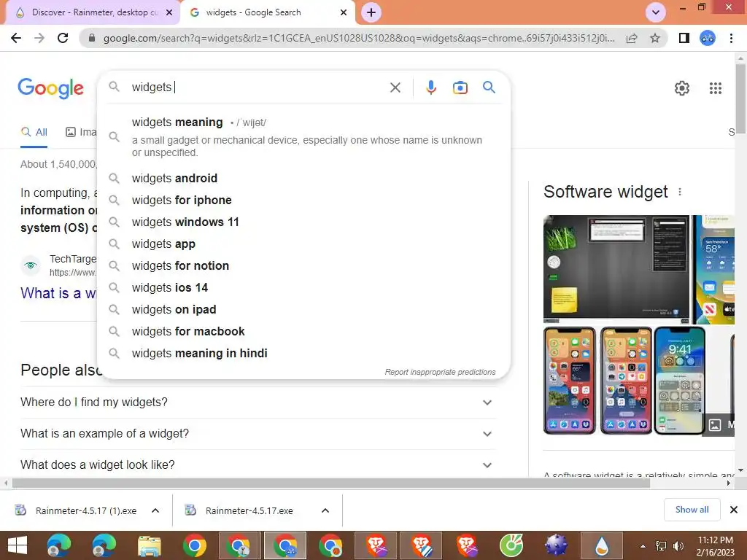This screenshot has height=560, width=747.
Task: Open the taskbar clock showing 11:12 PM
Action: pyautogui.click(x=715, y=546)
